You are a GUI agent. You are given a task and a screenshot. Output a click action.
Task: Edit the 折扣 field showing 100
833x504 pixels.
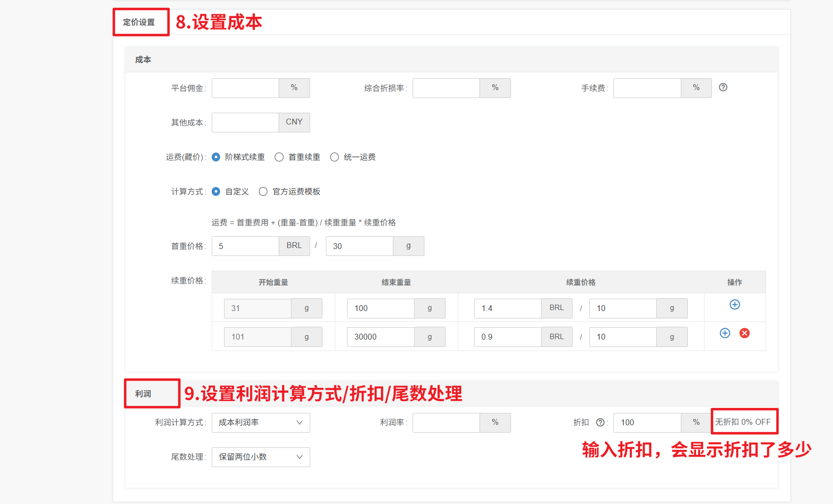click(x=647, y=423)
